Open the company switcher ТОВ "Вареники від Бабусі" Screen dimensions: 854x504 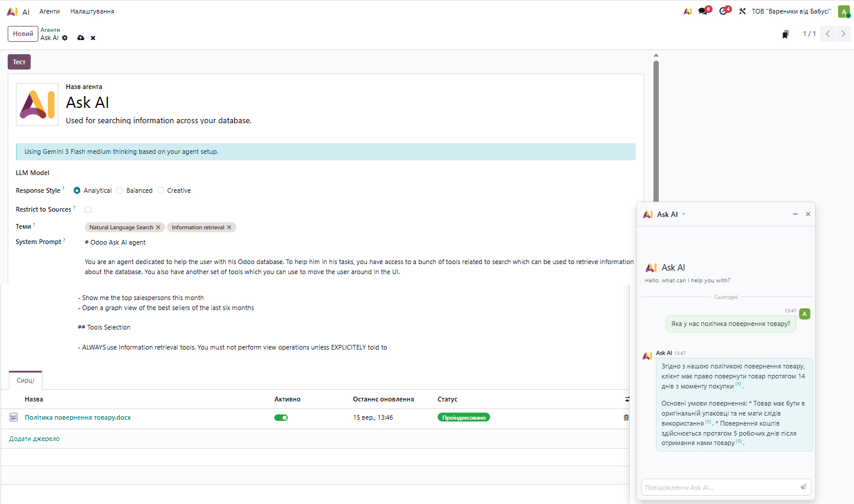click(x=791, y=11)
